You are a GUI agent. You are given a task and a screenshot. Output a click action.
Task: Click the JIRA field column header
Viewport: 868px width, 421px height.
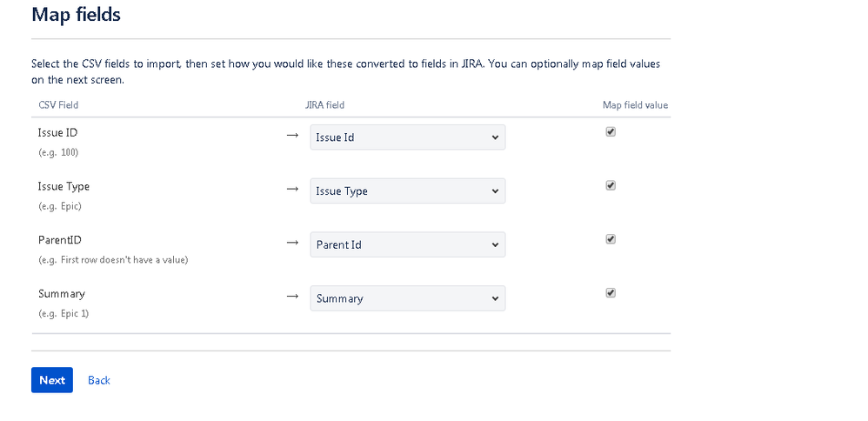pyautogui.click(x=325, y=105)
